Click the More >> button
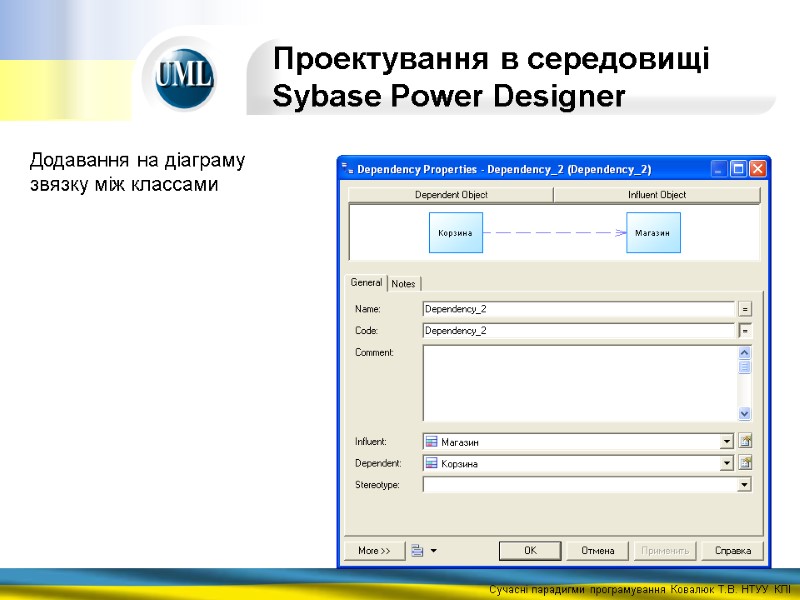 point(372,548)
